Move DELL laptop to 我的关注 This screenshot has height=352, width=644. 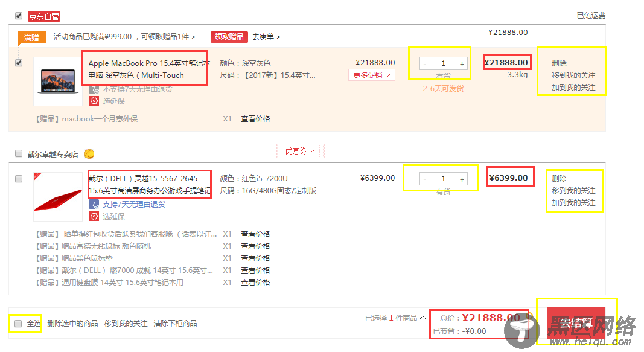coord(573,191)
